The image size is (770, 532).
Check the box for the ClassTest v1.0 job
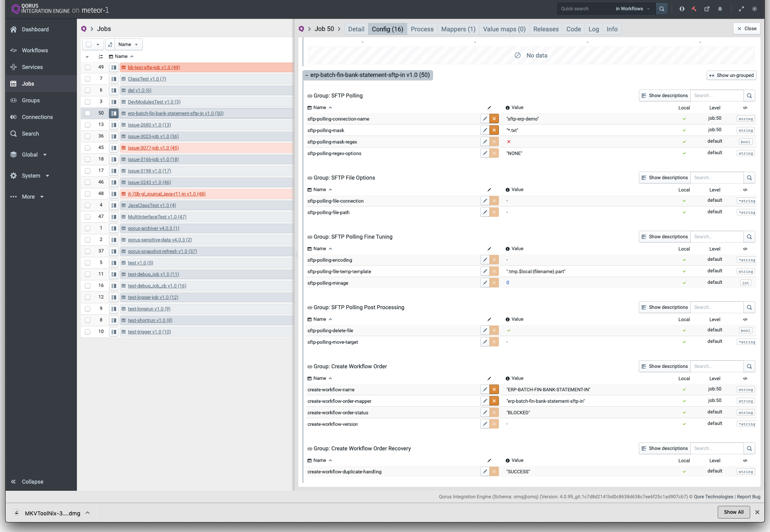(x=88, y=79)
